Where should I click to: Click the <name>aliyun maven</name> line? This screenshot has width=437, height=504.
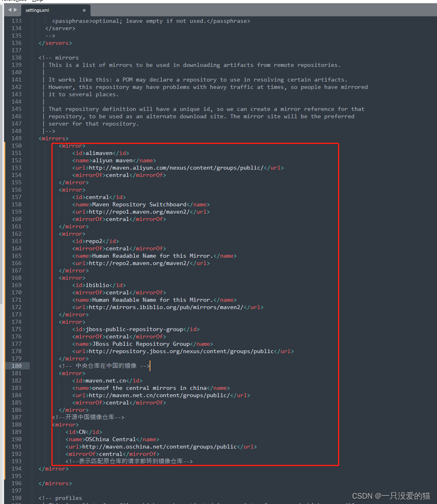[114, 160]
